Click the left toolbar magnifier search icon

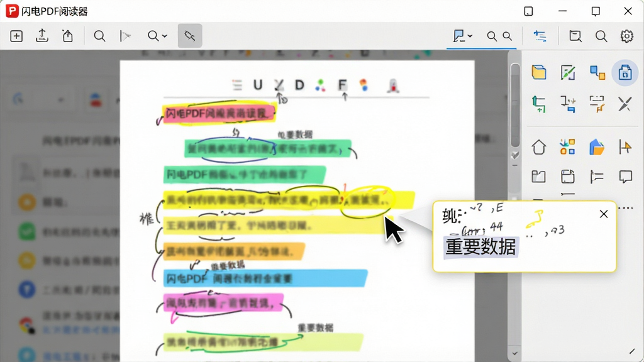coord(99,36)
